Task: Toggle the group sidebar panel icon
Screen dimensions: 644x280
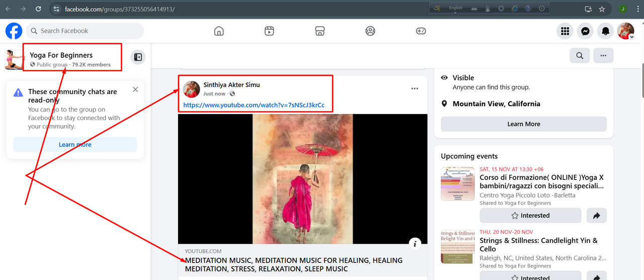Action: point(138,57)
